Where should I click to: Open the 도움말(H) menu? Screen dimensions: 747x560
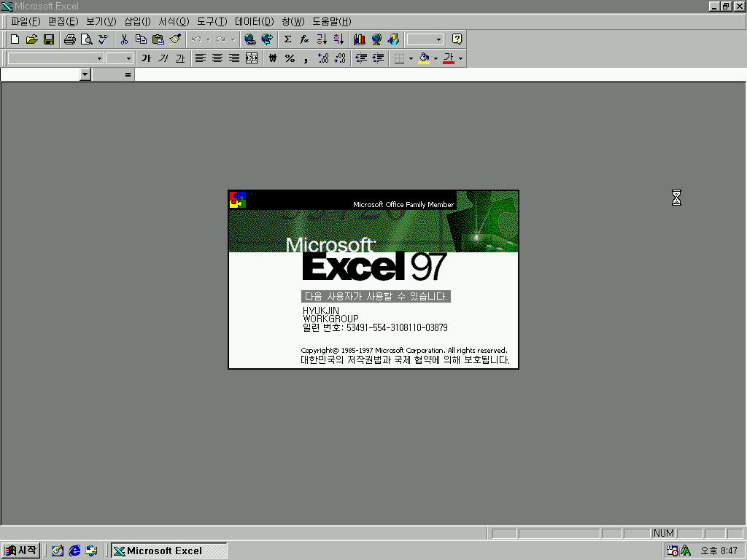(332, 21)
